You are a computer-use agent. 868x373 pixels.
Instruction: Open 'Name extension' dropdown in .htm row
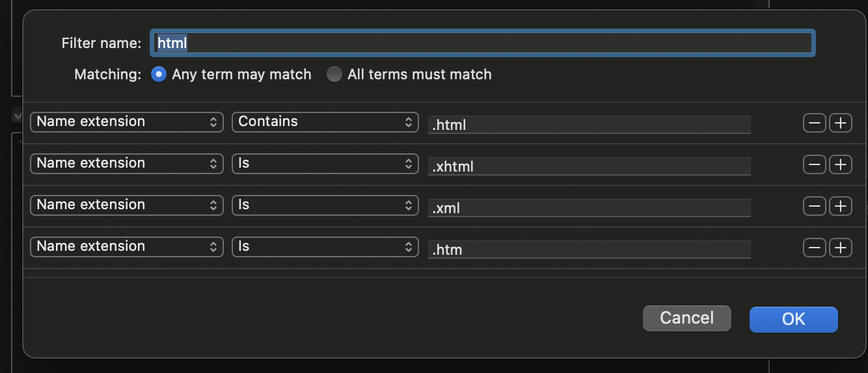[x=126, y=246]
